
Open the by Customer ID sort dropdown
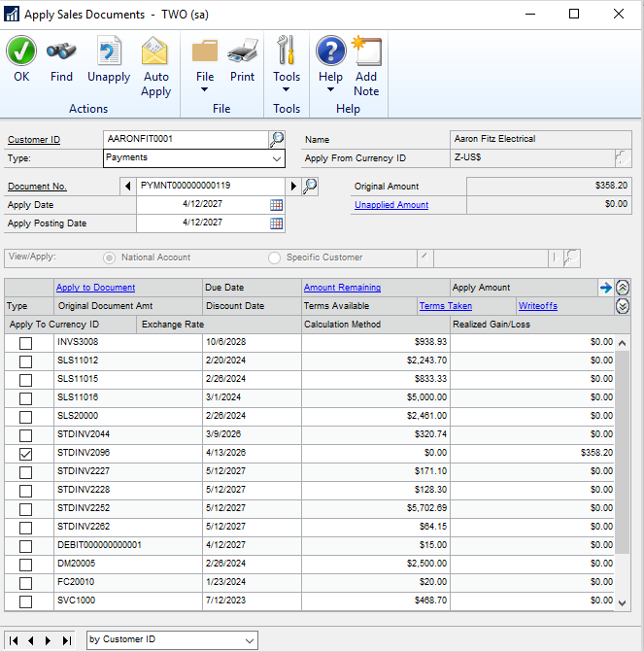(x=250, y=639)
